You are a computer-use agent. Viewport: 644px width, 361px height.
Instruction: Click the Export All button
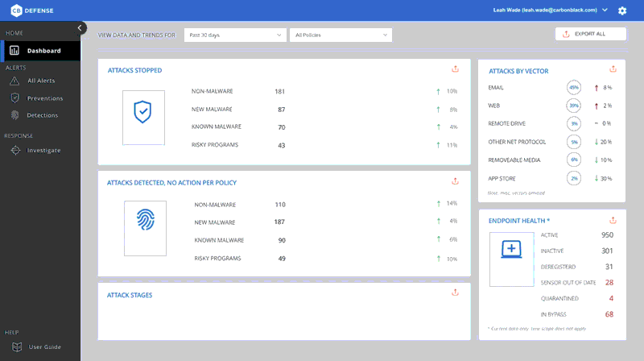(x=590, y=34)
